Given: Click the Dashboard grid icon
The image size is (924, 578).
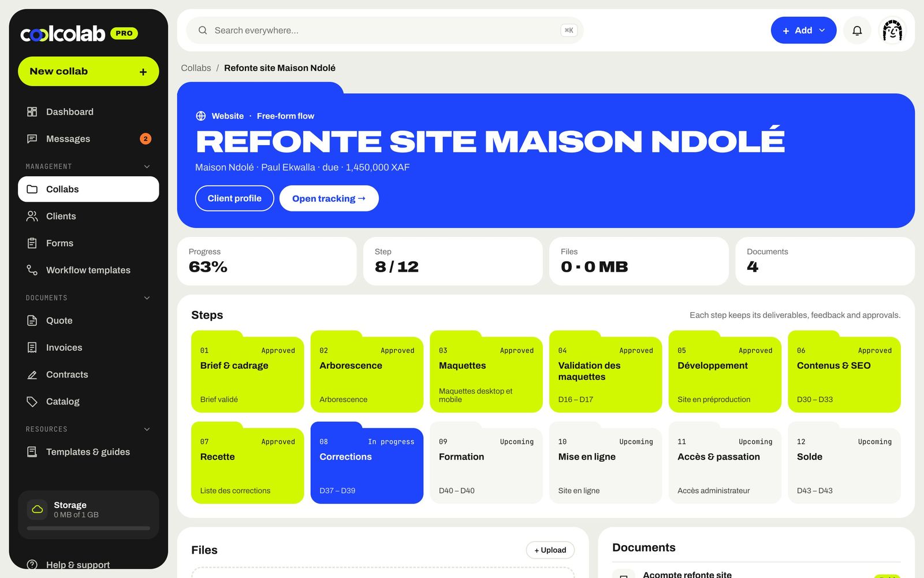Looking at the screenshot, I should [x=32, y=112].
